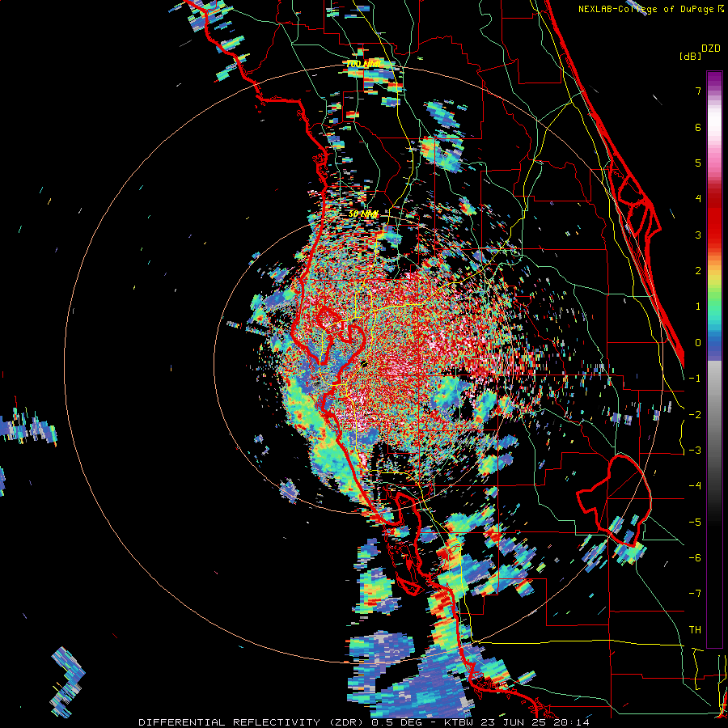Select the -6 value on the dB scale
728x728 pixels.
click(x=695, y=557)
